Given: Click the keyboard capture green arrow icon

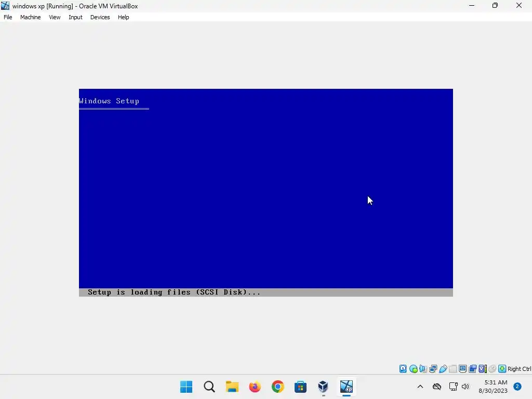Looking at the screenshot, I should coord(502,369).
